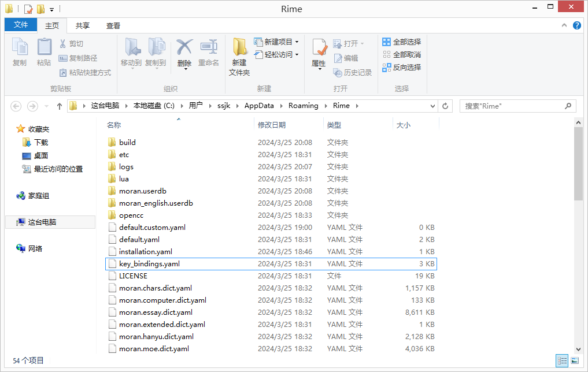This screenshot has width=588, height=372.
Task: Collapse the ribbon with the chevron
Action: pos(564,25)
